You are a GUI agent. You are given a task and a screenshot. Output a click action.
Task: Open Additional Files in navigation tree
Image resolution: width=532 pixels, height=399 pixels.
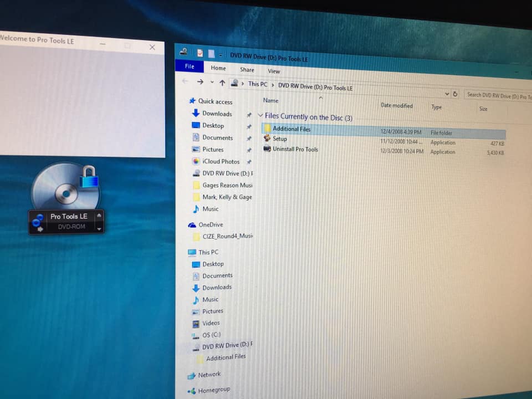226,357
